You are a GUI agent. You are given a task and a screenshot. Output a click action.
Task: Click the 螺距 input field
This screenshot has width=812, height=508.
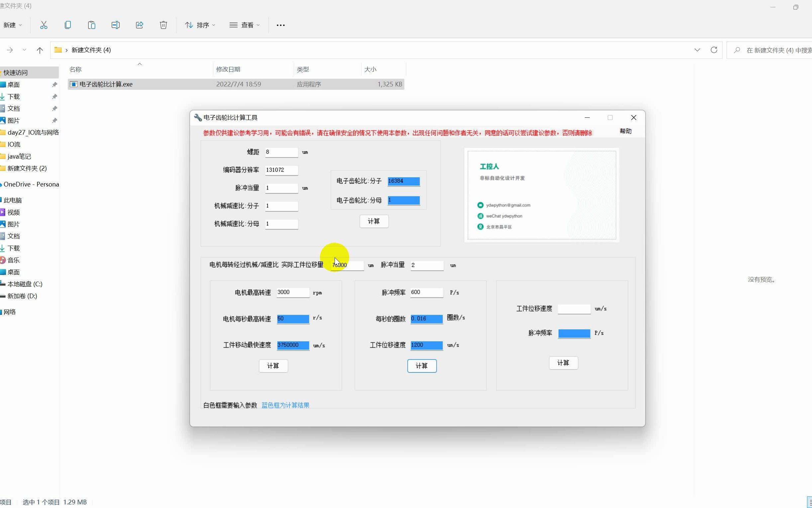(281, 152)
